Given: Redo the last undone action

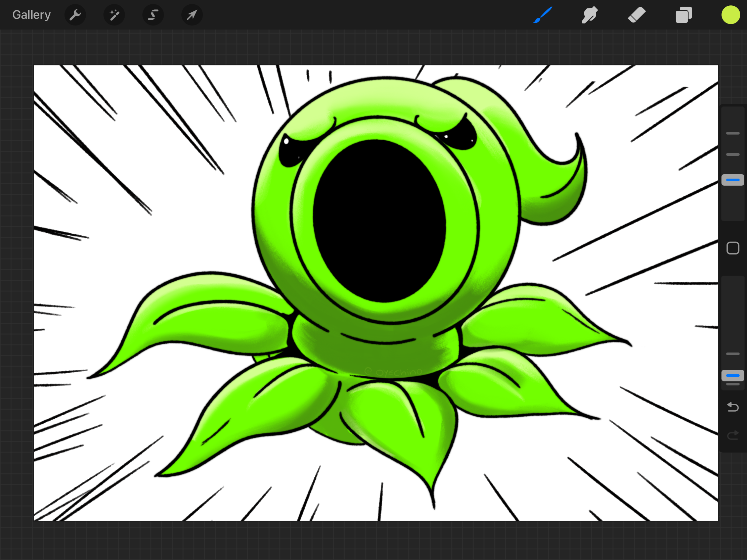Looking at the screenshot, I should point(733,435).
